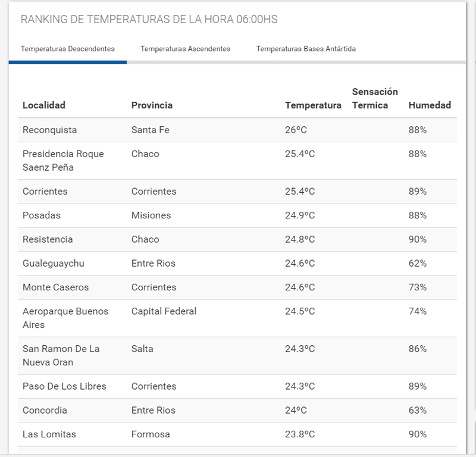
Task: Select the Gualeguaychu locality cell
Action: pyautogui.click(x=54, y=263)
